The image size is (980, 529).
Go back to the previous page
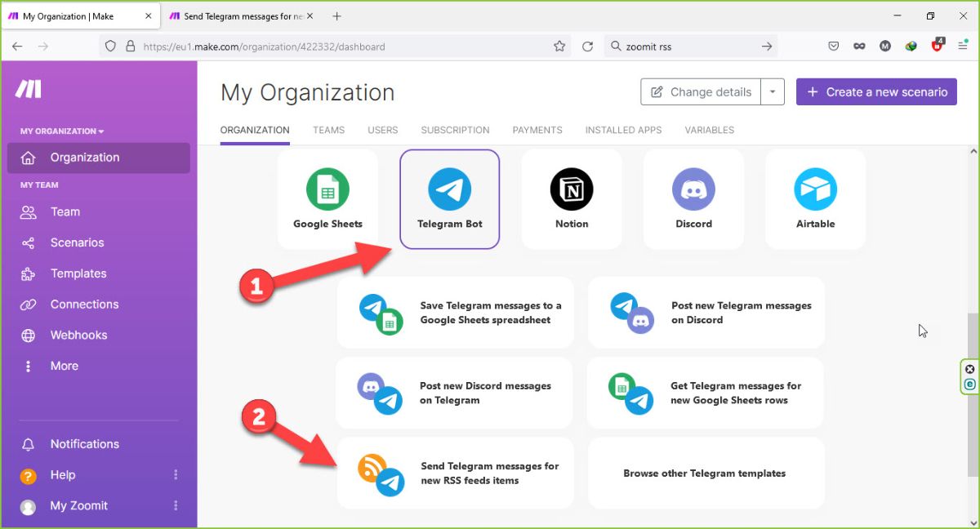[17, 47]
